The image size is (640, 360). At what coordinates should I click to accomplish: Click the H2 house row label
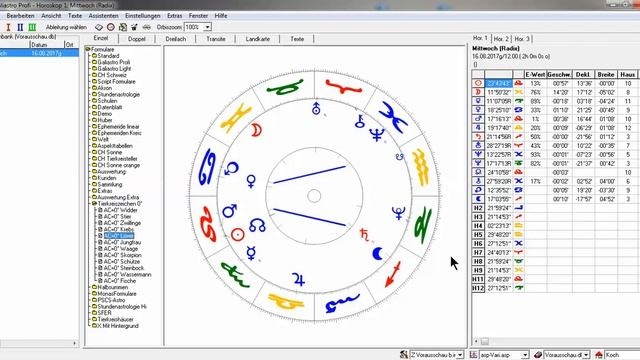point(478,208)
